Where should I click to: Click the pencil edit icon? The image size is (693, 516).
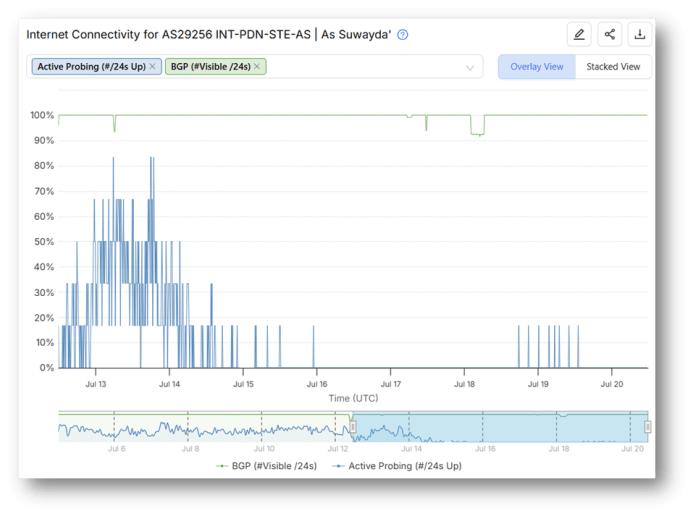[579, 34]
